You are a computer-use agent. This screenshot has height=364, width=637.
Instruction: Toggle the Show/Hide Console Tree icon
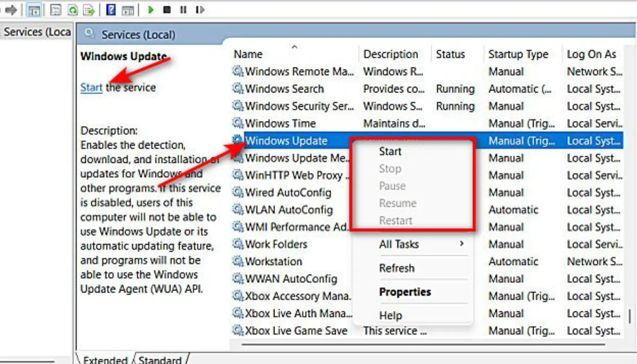pyautogui.click(x=34, y=10)
